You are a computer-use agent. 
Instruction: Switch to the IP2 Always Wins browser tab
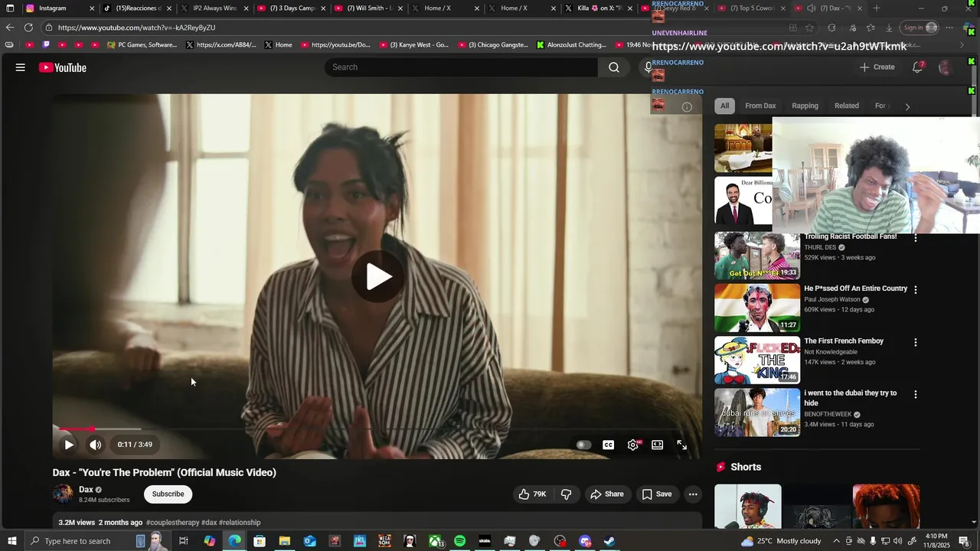214,8
